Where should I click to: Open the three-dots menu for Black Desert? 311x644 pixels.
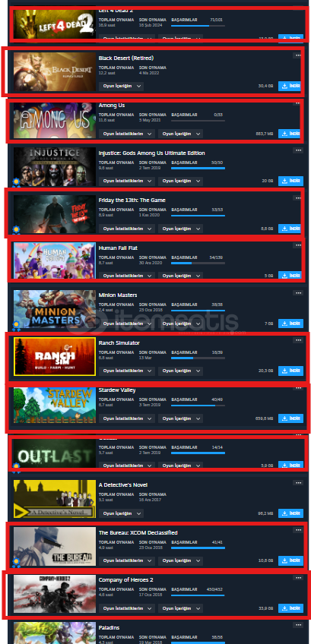click(297, 55)
